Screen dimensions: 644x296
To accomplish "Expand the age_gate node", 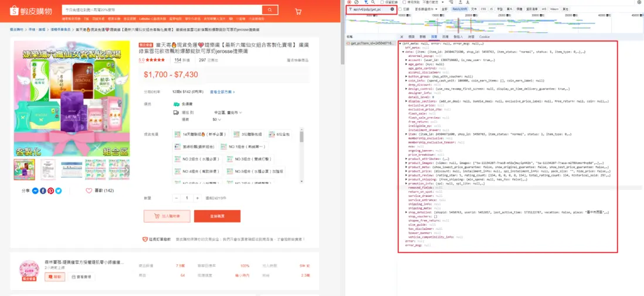I will [x=406, y=64].
